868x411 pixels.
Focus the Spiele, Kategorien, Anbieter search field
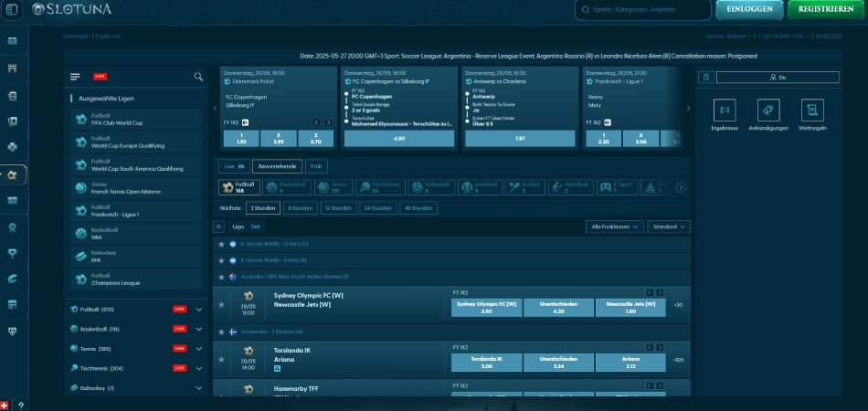point(642,9)
